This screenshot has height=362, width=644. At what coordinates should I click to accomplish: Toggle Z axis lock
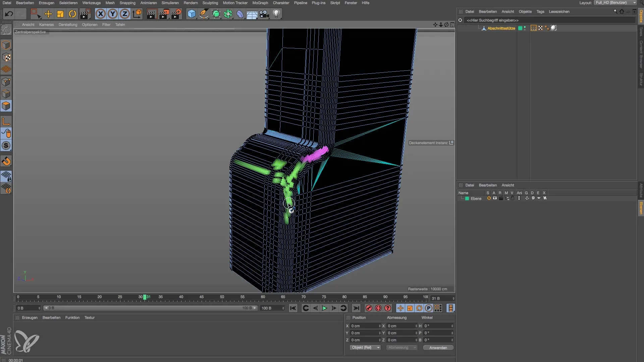coord(125,14)
